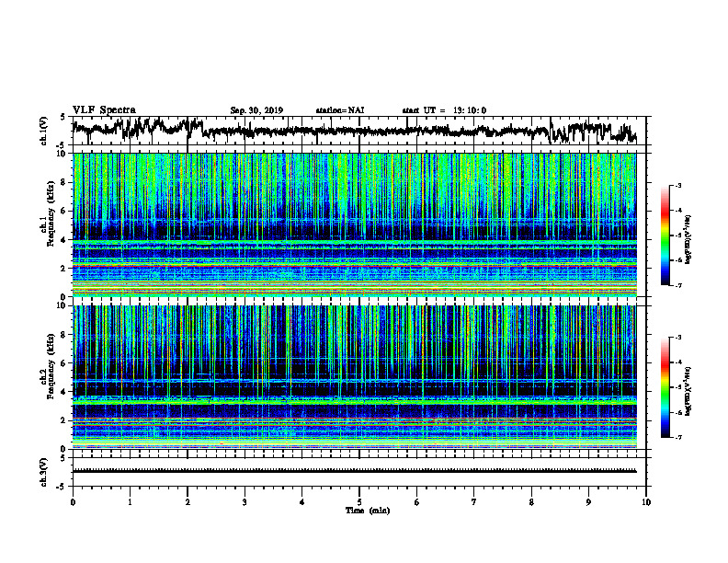The image size is (728, 563).
Task: Click the time axis tick label '10'
Action: [x=646, y=502]
